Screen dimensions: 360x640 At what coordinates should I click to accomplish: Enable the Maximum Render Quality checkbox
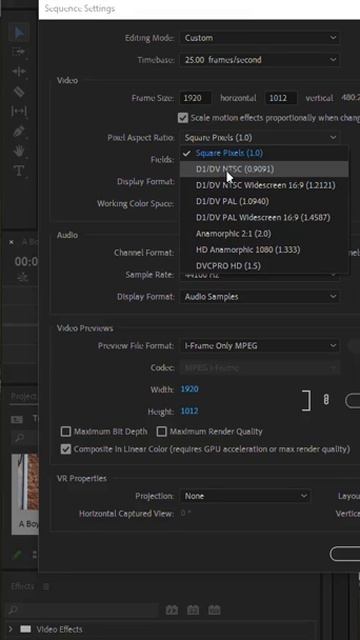click(x=162, y=431)
